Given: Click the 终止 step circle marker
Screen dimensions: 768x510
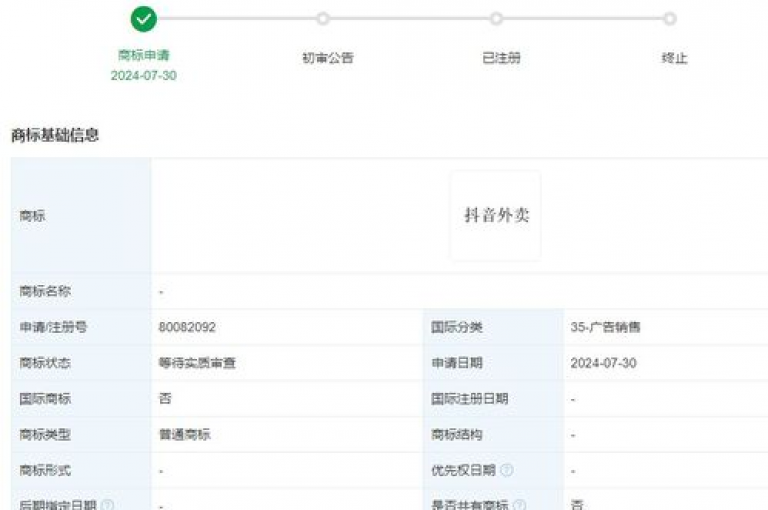Looking at the screenshot, I should (670, 19).
